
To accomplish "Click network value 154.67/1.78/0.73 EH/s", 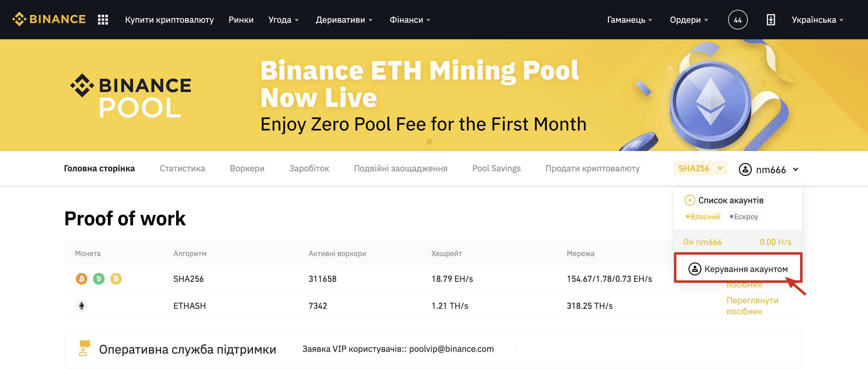I will coord(609,278).
